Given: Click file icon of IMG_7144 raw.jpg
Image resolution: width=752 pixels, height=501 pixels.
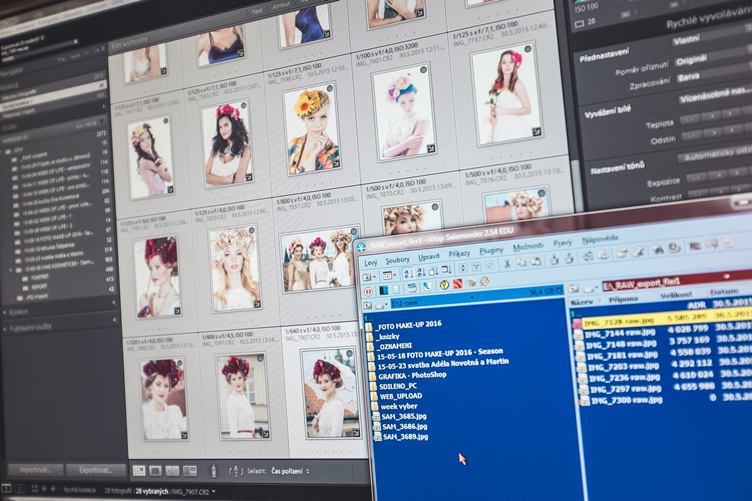Looking at the screenshot, I should click(579, 334).
